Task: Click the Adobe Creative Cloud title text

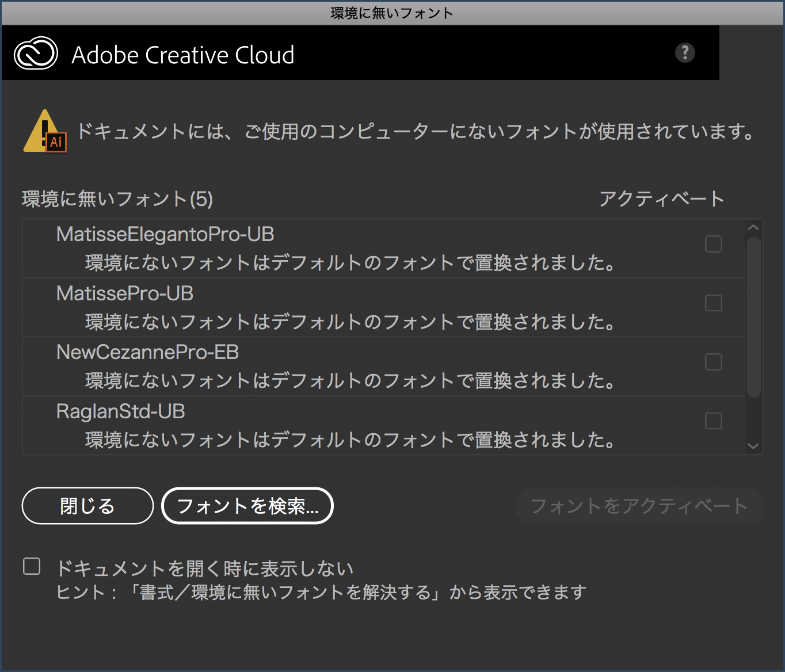Action: click(x=183, y=55)
